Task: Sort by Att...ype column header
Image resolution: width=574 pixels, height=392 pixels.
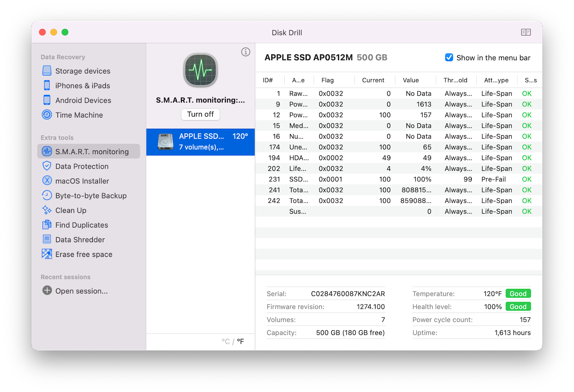Action: (497, 80)
